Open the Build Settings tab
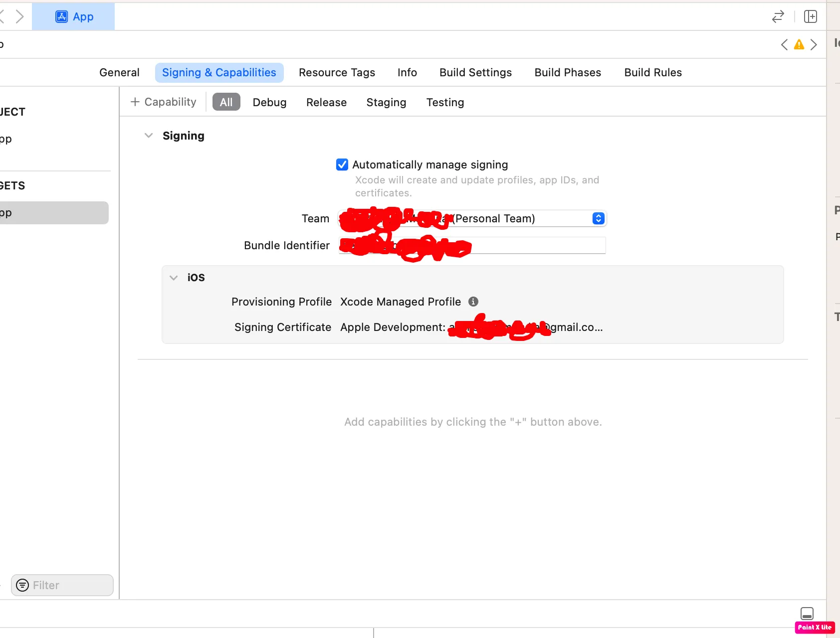 475,73
